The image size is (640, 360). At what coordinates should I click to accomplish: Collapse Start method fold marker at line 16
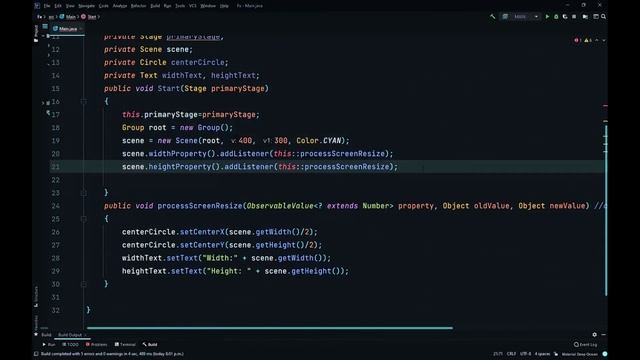pyautogui.click(x=84, y=101)
